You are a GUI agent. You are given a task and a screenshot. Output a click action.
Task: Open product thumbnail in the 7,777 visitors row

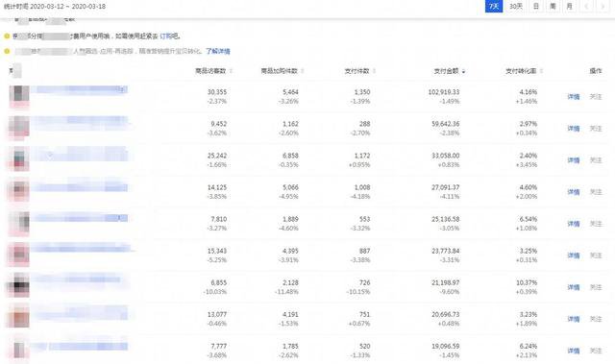point(19,349)
